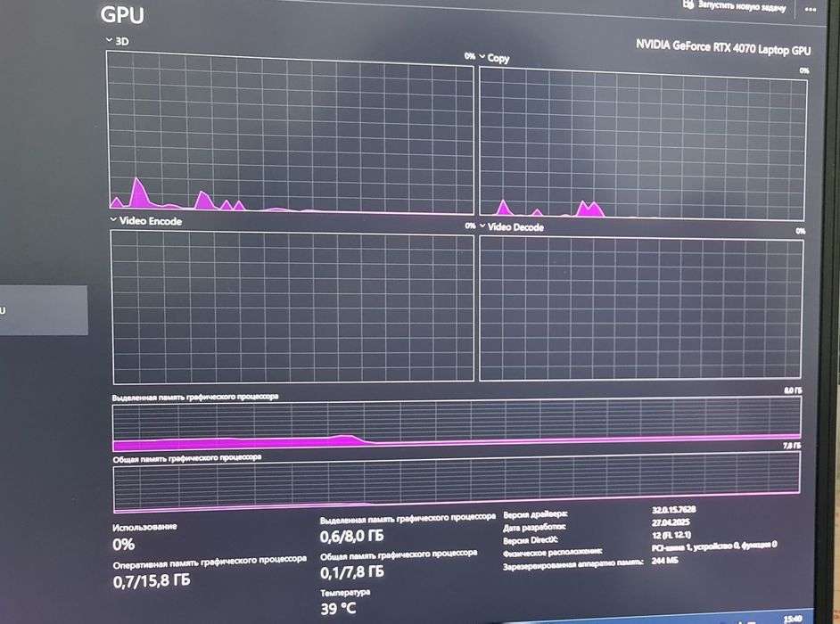
Task: Click the 'Запустить новую задачу' button label
Action: pyautogui.click(x=741, y=6)
